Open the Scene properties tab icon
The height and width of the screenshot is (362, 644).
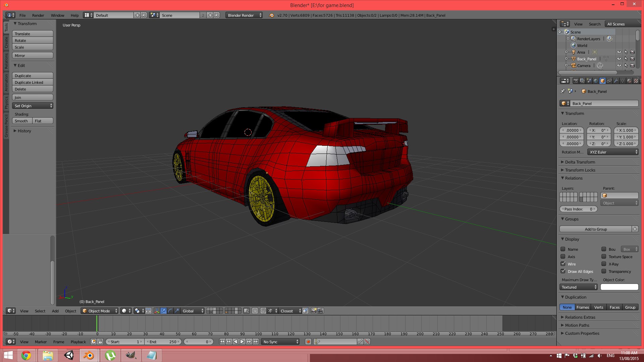tap(589, 81)
